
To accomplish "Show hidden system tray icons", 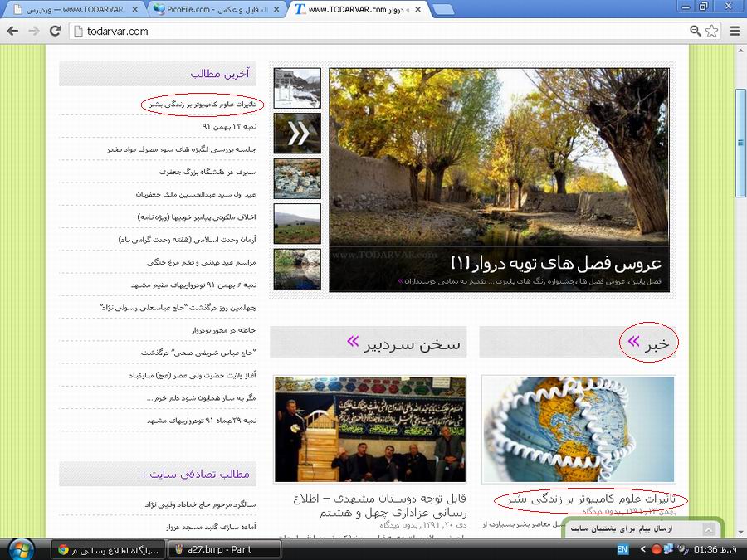I will pyautogui.click(x=642, y=549).
